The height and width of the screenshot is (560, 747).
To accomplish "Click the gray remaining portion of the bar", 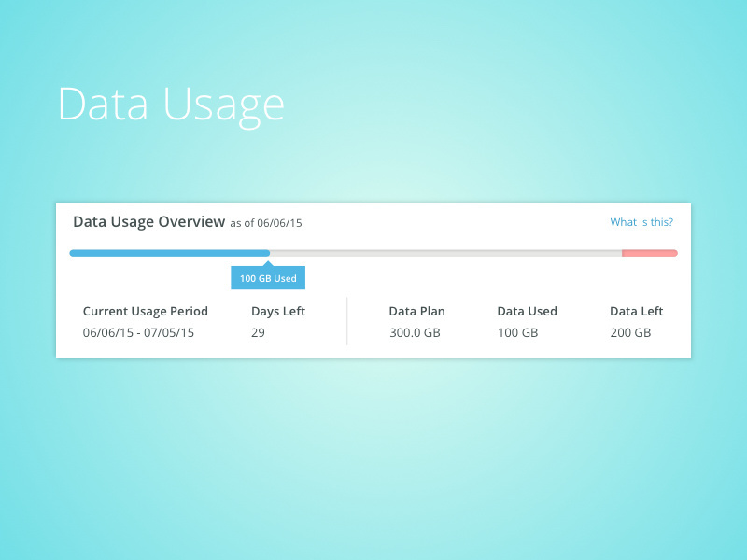I will 448,252.
